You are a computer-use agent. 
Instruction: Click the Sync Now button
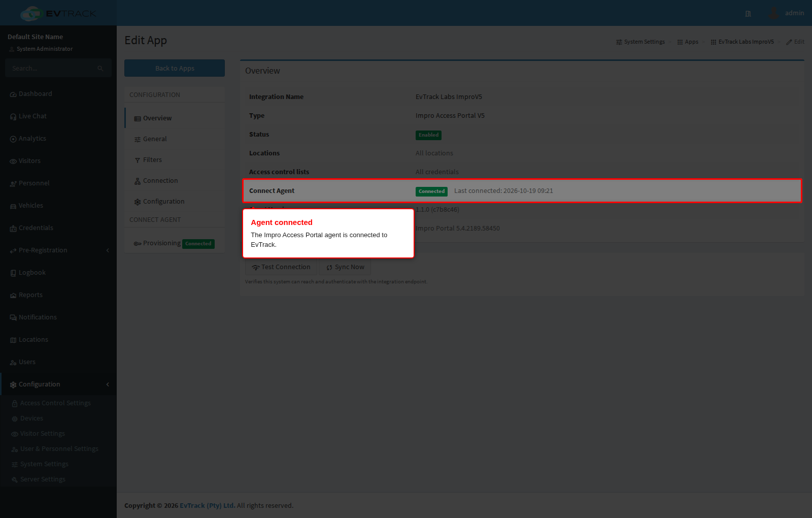[345, 267]
